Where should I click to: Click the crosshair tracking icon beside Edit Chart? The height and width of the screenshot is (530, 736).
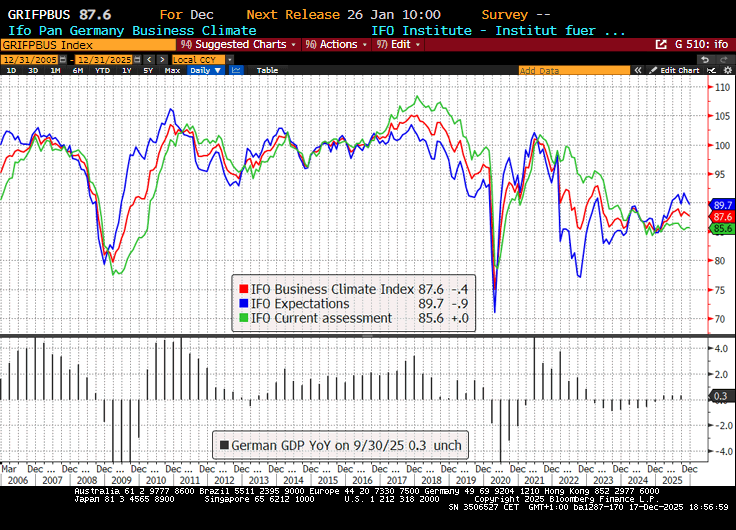coord(713,71)
